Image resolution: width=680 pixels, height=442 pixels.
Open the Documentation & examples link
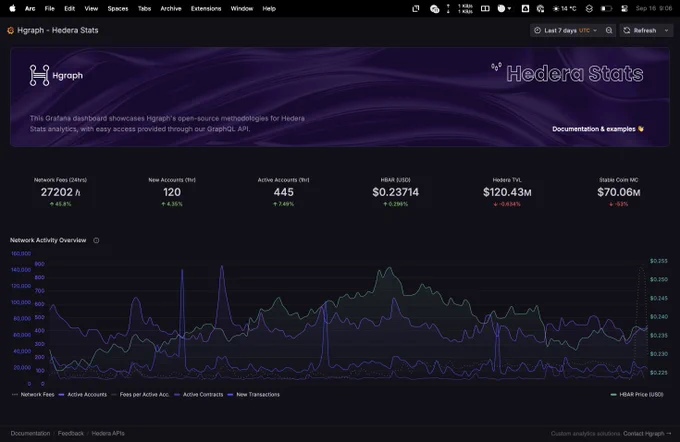coord(598,129)
